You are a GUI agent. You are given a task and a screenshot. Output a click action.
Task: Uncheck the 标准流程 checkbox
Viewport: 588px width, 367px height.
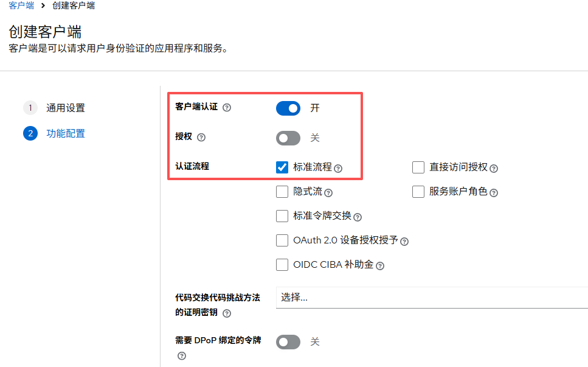pyautogui.click(x=282, y=167)
